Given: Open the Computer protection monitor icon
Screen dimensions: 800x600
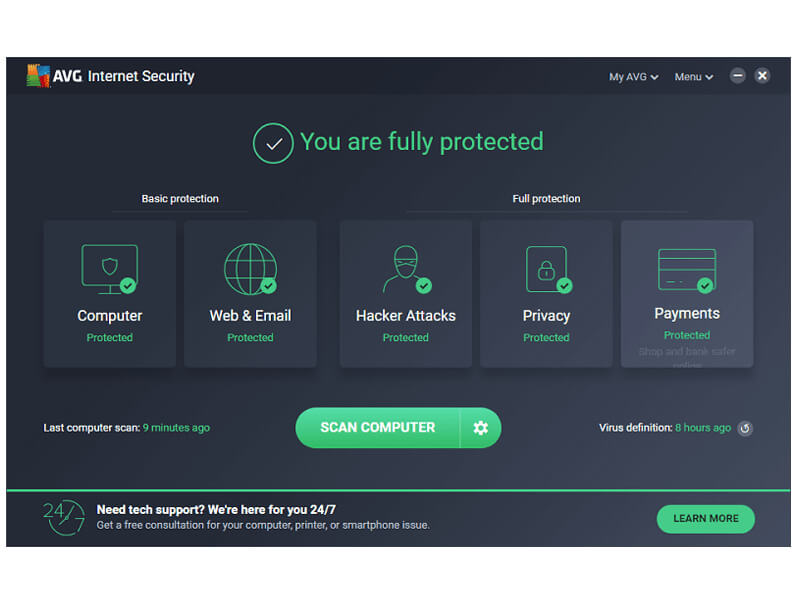Looking at the screenshot, I should (109, 269).
